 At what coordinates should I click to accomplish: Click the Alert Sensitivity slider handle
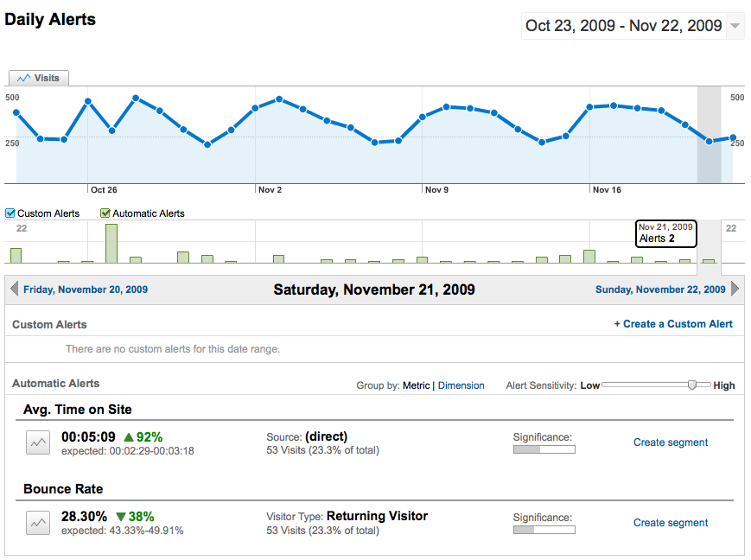(x=692, y=385)
